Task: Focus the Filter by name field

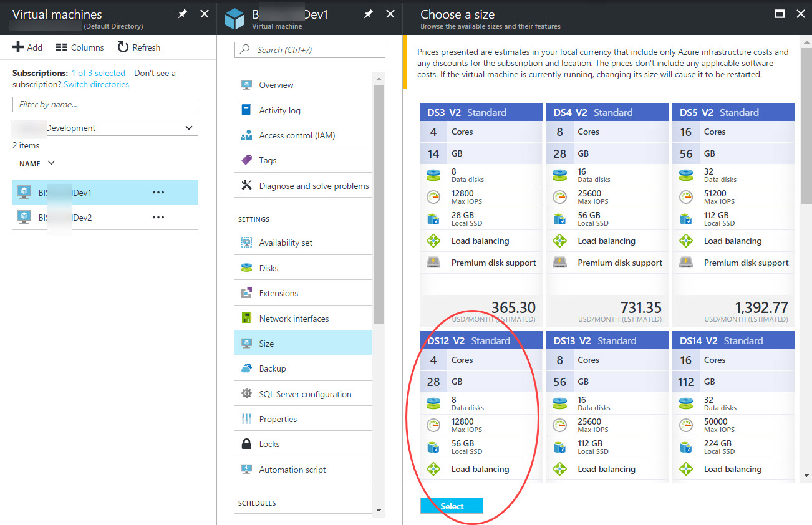Action: point(105,104)
